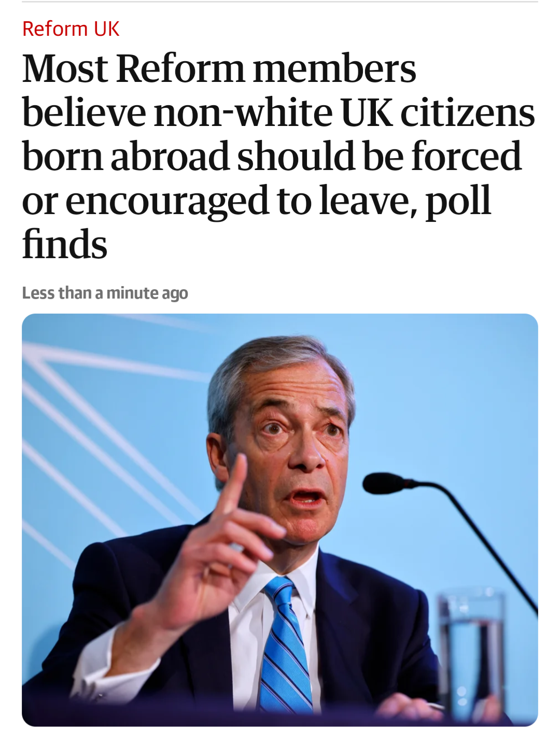The height and width of the screenshot is (745, 560).
Task: Open the red Reform UK section link
Action: (71, 29)
